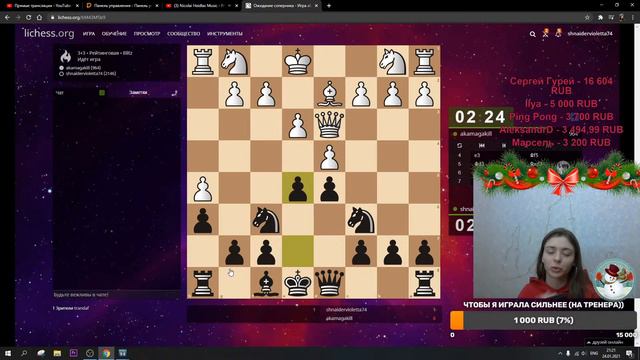Open the challenges crossed-swords icon

(545, 34)
